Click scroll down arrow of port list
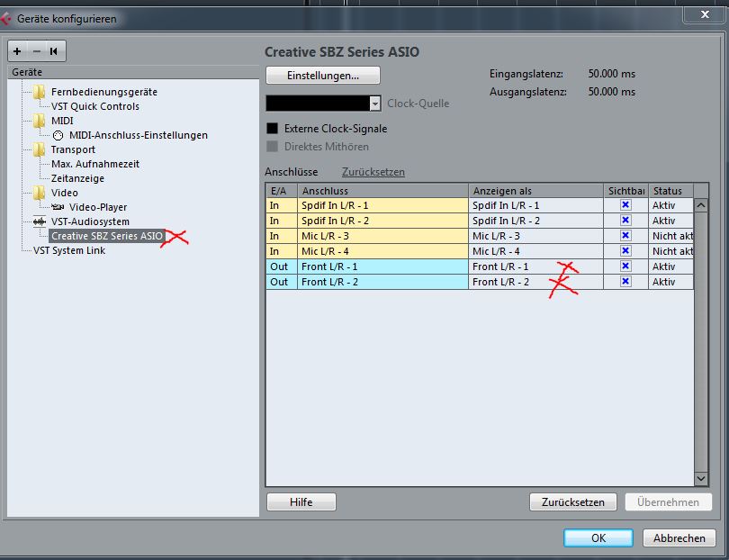Viewport: 729px width, 560px height. click(x=700, y=478)
